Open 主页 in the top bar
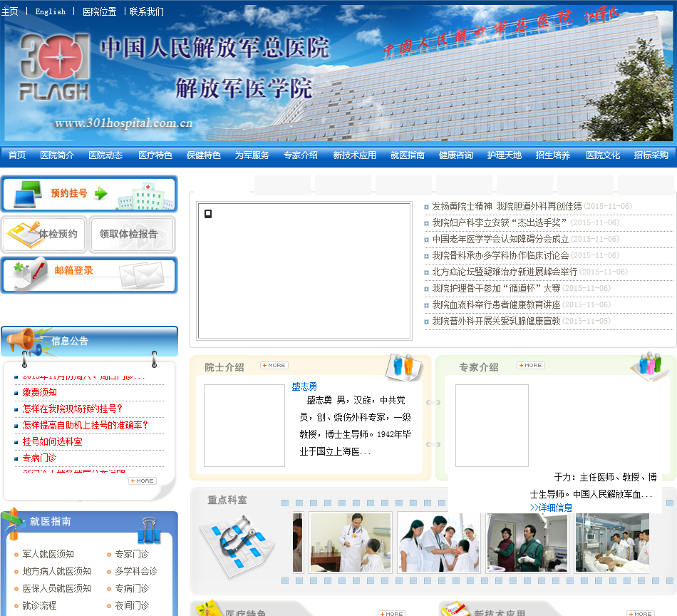The image size is (677, 616). click(x=9, y=11)
